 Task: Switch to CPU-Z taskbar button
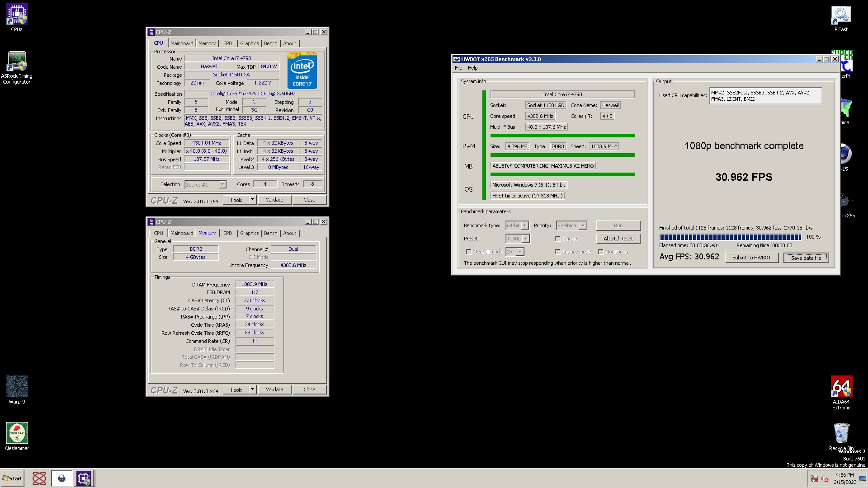pos(84,478)
